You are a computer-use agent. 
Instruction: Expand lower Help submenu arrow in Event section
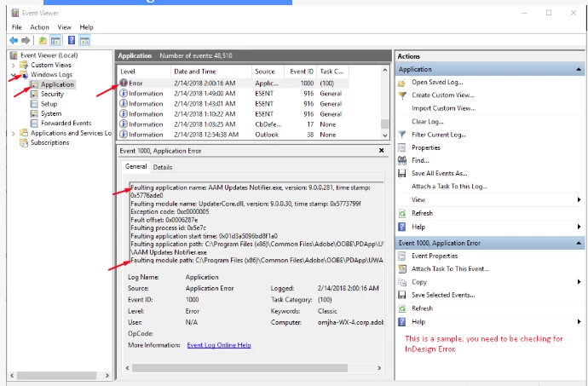(x=579, y=321)
